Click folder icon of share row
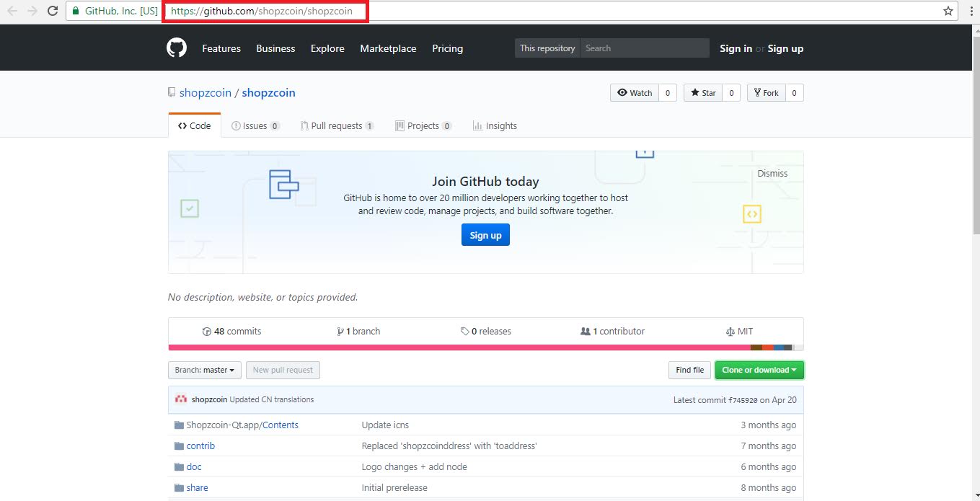 179,487
